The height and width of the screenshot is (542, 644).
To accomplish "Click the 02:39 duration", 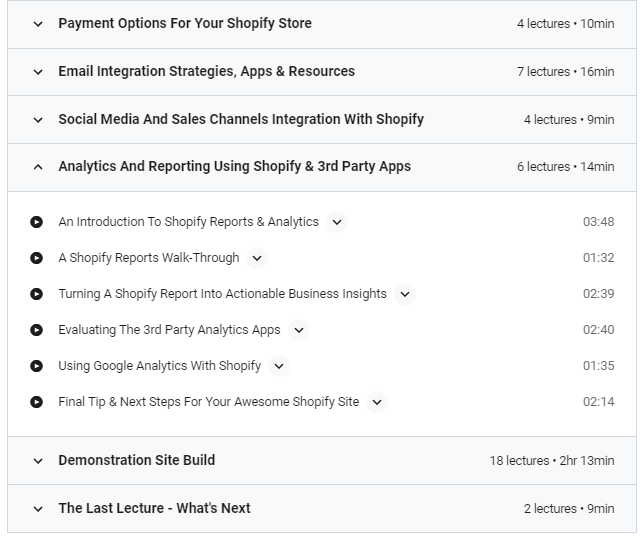I will (599, 294).
